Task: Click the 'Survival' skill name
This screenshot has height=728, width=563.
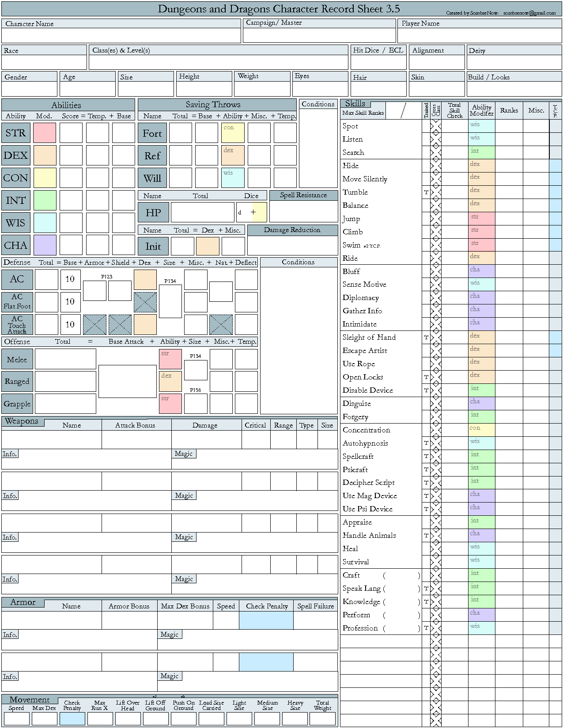Action: [x=355, y=562]
